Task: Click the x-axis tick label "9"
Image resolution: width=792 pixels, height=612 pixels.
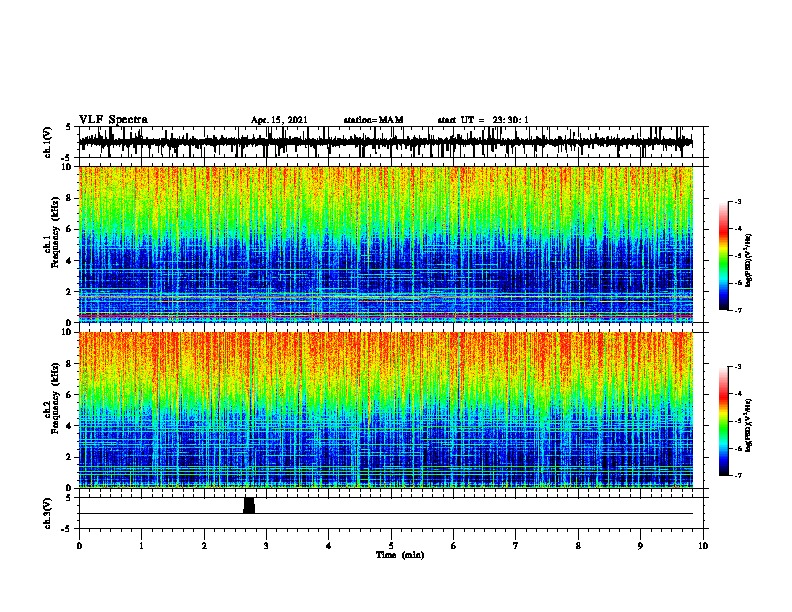Action: coord(640,545)
